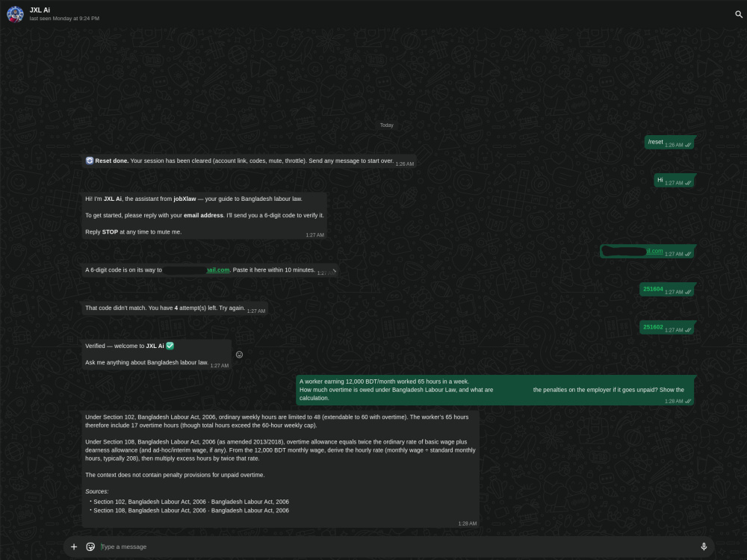Click the Reset done reply message
The image size is (747, 560).
(249, 161)
